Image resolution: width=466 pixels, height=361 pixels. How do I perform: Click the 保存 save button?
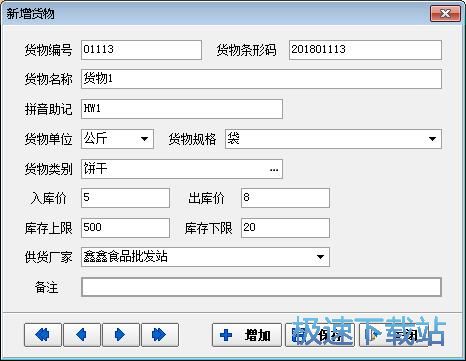click(x=320, y=335)
